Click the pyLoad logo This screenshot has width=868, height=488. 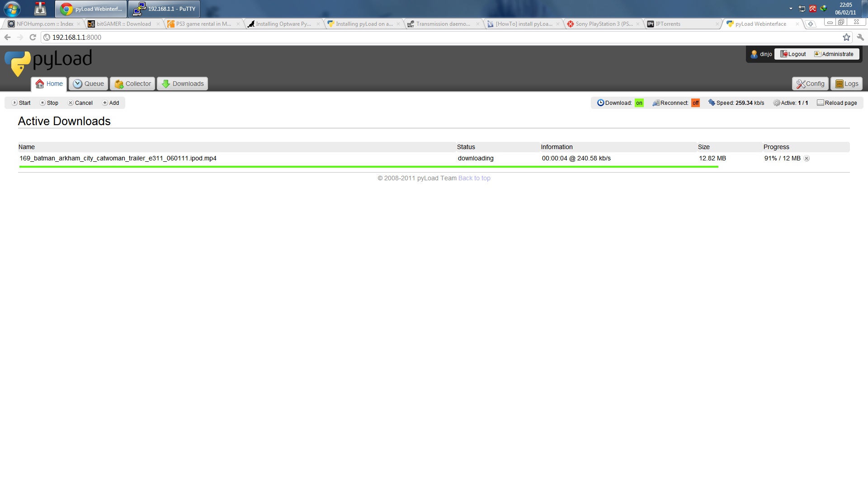[48, 63]
